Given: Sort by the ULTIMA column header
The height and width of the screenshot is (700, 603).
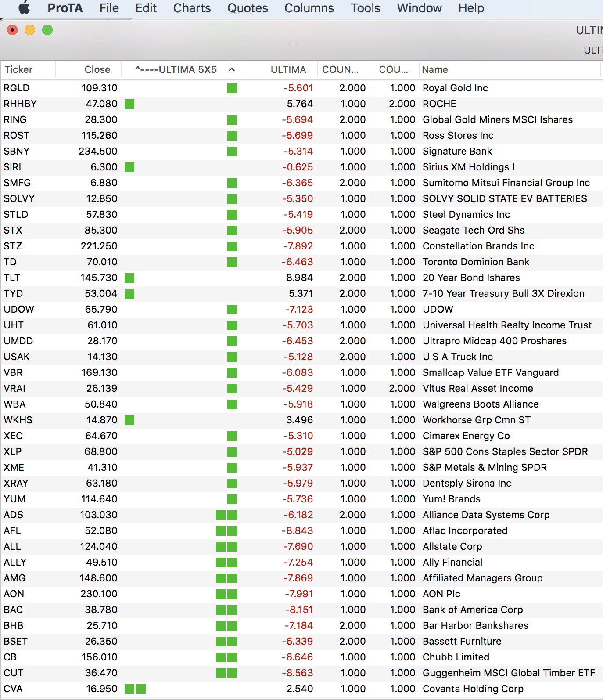Looking at the screenshot, I should 279,69.
